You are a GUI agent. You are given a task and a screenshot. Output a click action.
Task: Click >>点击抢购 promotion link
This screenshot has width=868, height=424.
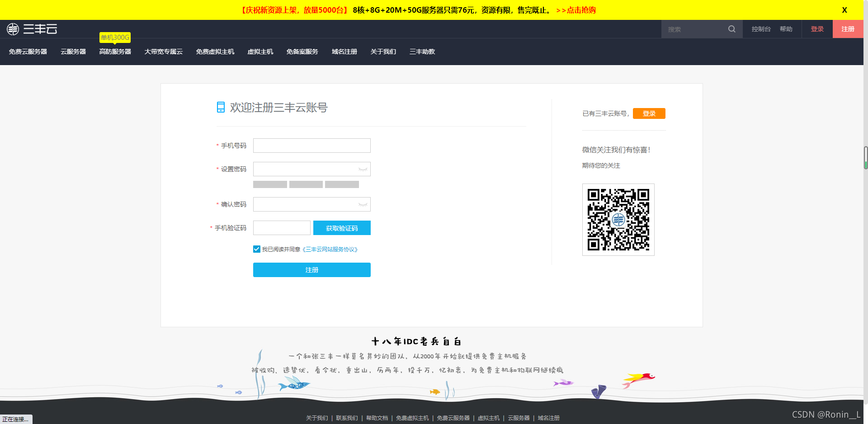point(576,10)
